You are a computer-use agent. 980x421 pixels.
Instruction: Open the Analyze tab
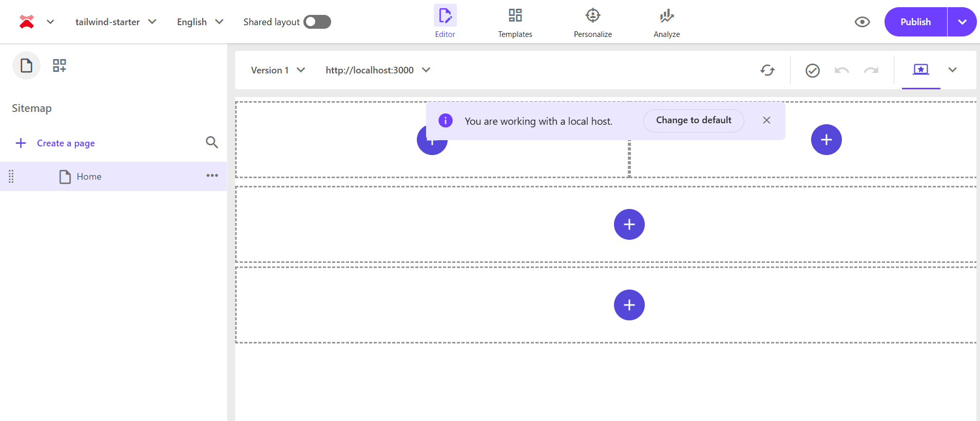point(666,22)
